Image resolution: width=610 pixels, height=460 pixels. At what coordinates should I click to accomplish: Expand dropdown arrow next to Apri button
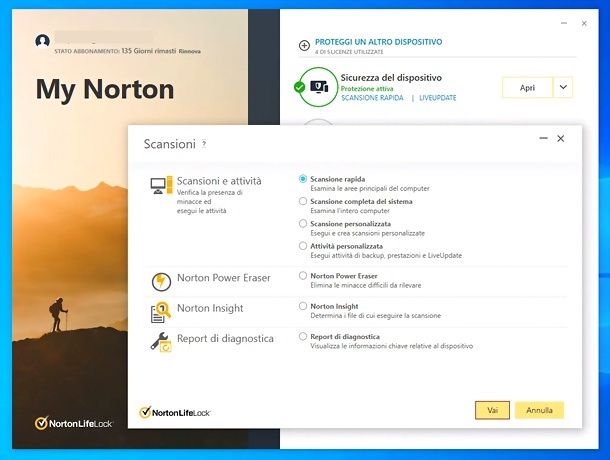563,87
